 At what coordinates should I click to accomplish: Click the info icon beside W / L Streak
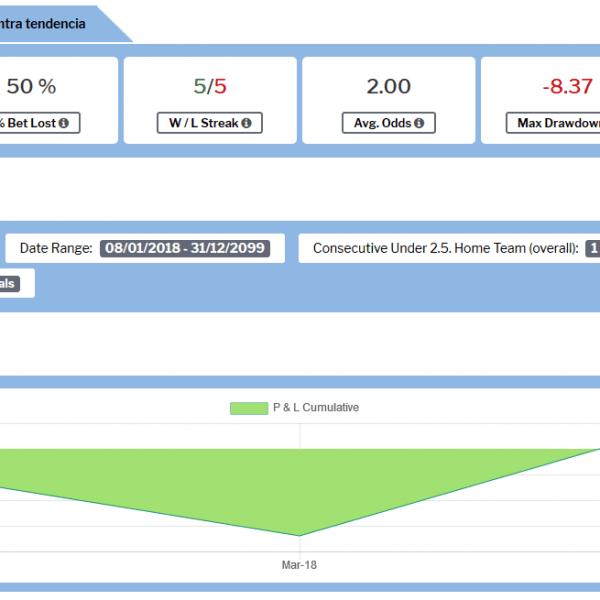(245, 124)
